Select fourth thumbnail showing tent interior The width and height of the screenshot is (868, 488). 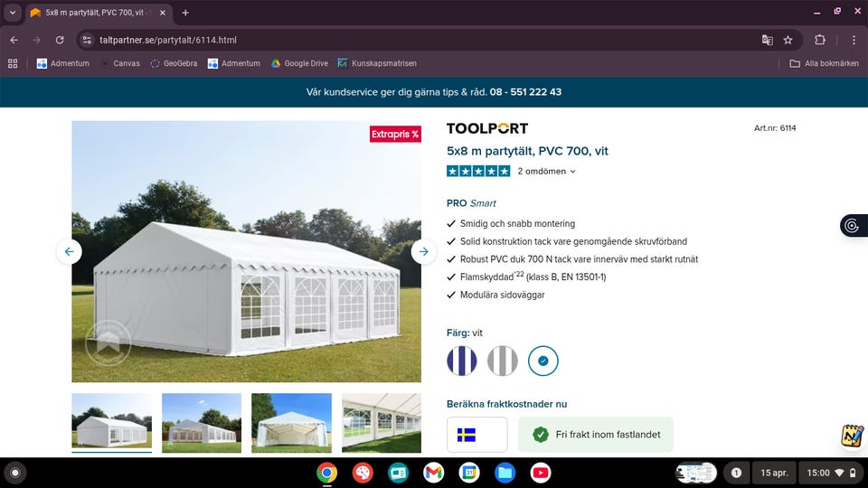point(382,423)
